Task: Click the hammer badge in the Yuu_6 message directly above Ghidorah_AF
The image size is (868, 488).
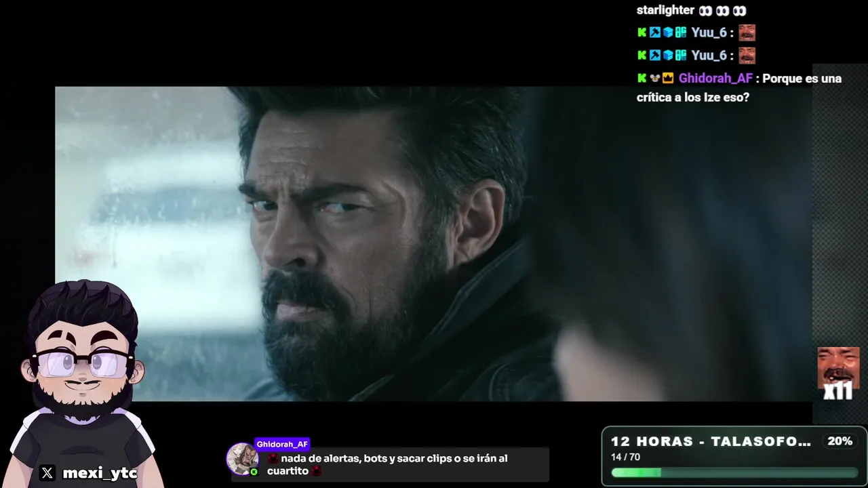Action: pyautogui.click(x=654, y=56)
